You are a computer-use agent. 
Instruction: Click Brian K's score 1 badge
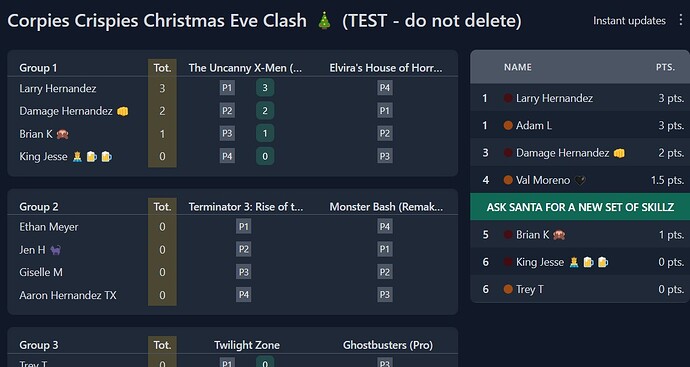point(265,133)
